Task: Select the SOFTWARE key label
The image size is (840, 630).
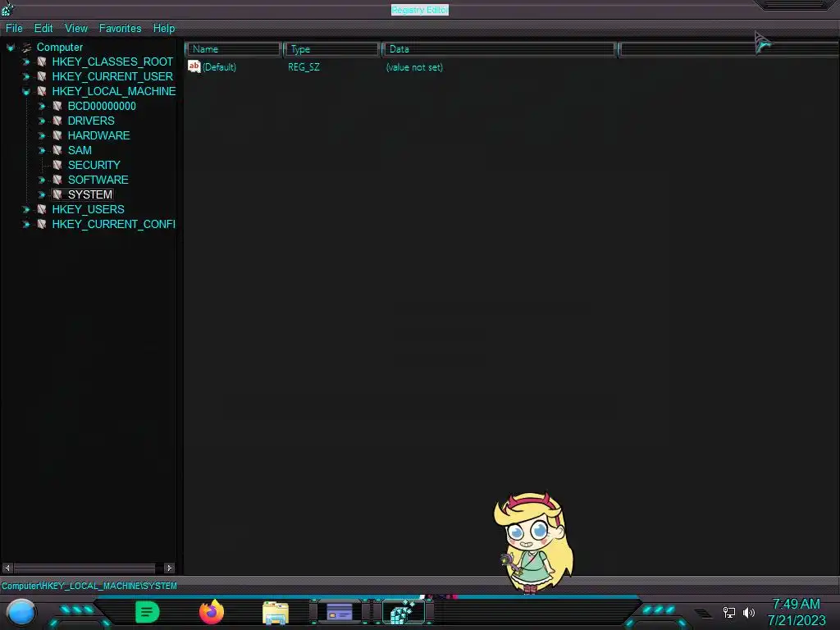Action: point(98,180)
